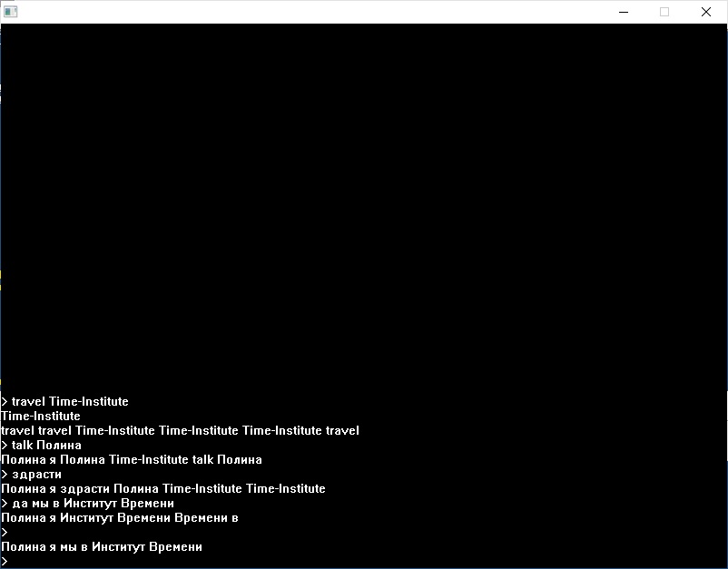Click the output line starting 'Полина я здрасти'
Screen dimensions: 728x569
[163, 488]
